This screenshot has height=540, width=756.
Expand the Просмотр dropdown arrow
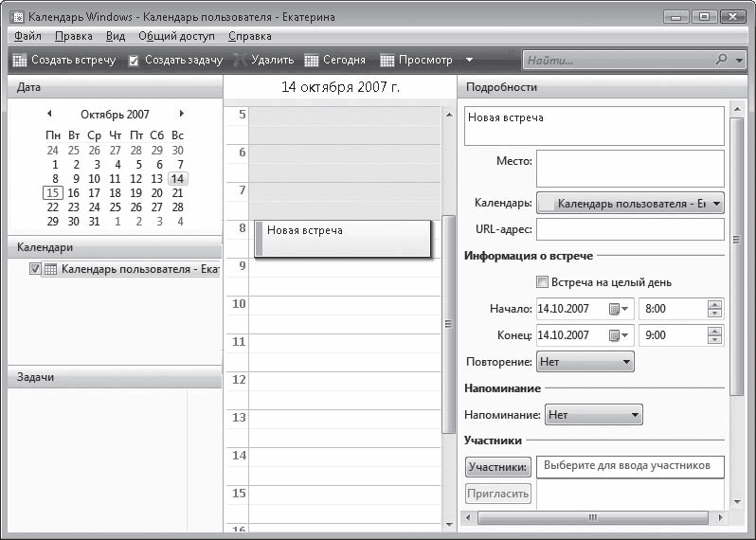[469, 61]
